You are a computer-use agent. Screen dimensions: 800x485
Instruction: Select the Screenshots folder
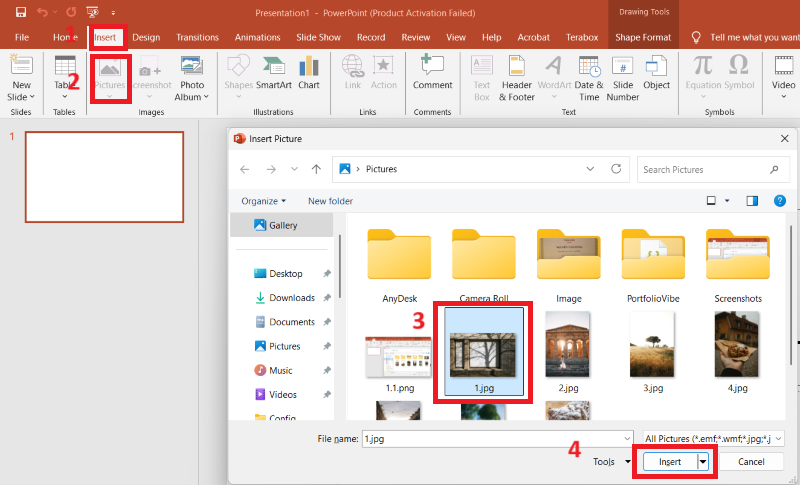(738, 266)
